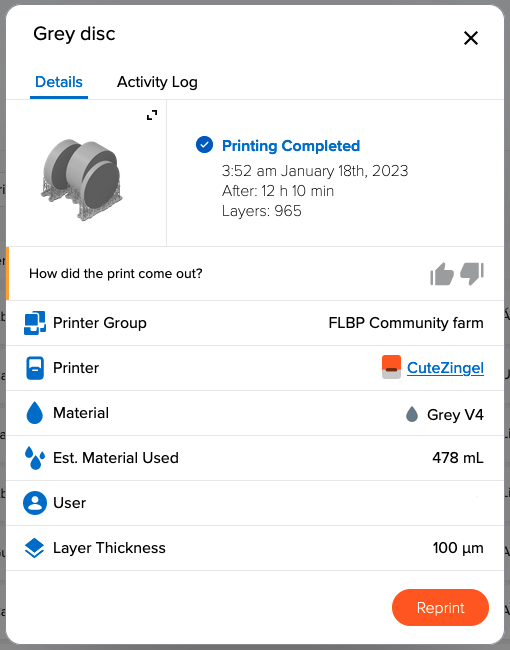Click the Est. Material Used droplets icon

click(35, 458)
